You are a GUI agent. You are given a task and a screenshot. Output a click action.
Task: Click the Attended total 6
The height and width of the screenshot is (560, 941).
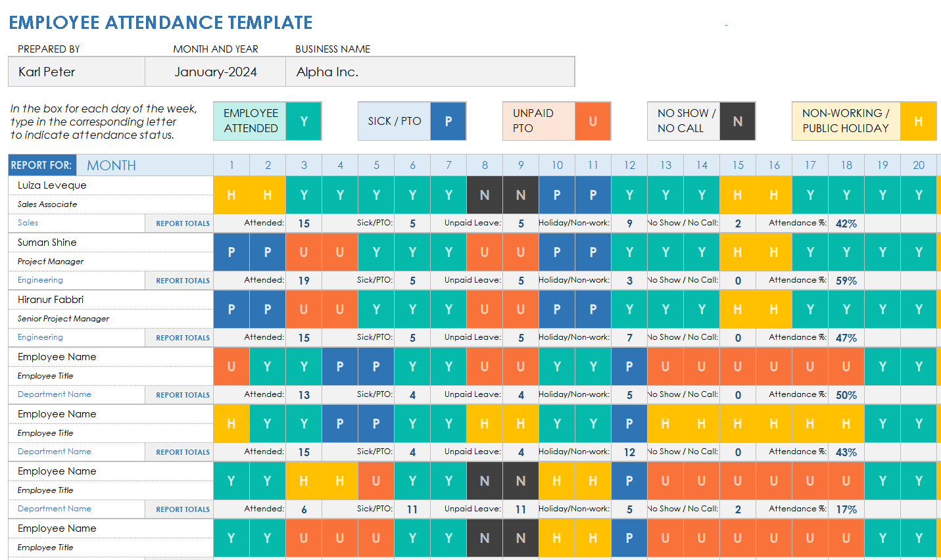point(304,509)
